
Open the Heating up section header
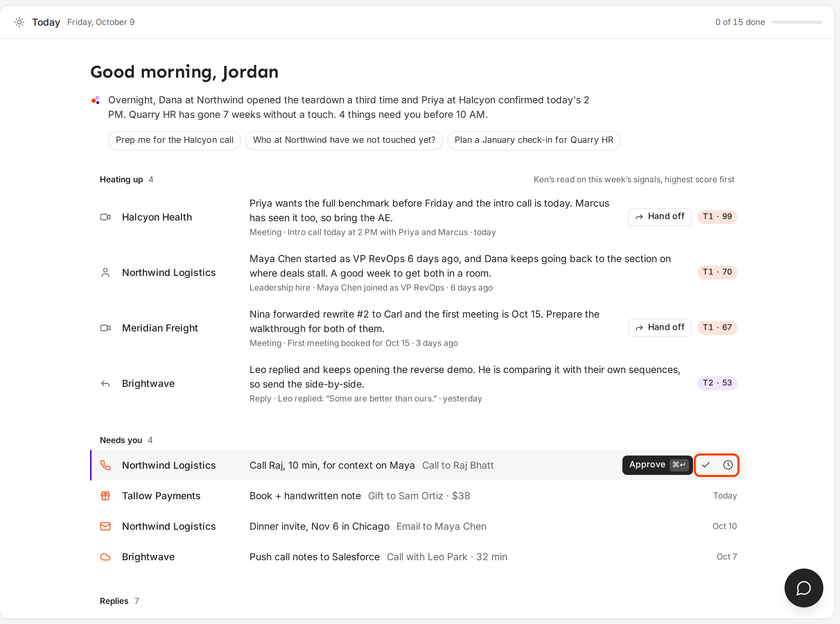click(x=121, y=180)
